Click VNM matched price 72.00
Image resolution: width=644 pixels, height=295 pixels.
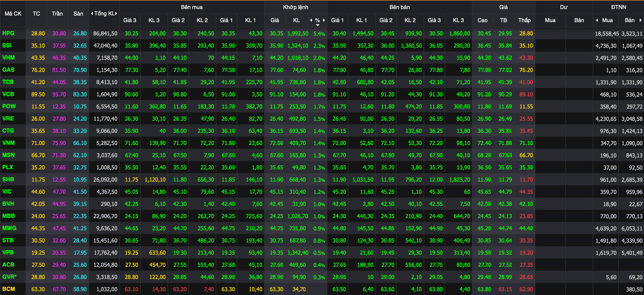[x=276, y=143]
